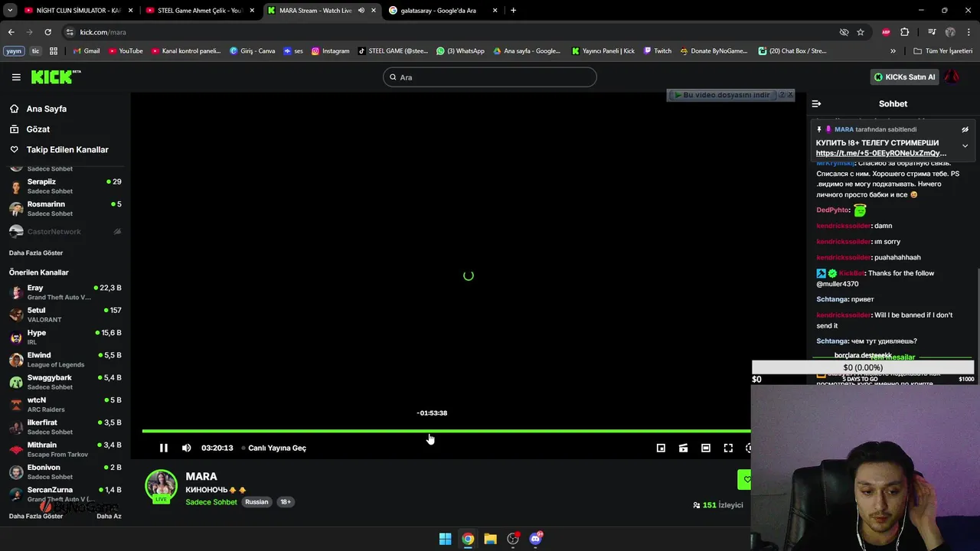The width and height of the screenshot is (980, 551).
Task: Open Discord from taskbar
Action: click(536, 539)
